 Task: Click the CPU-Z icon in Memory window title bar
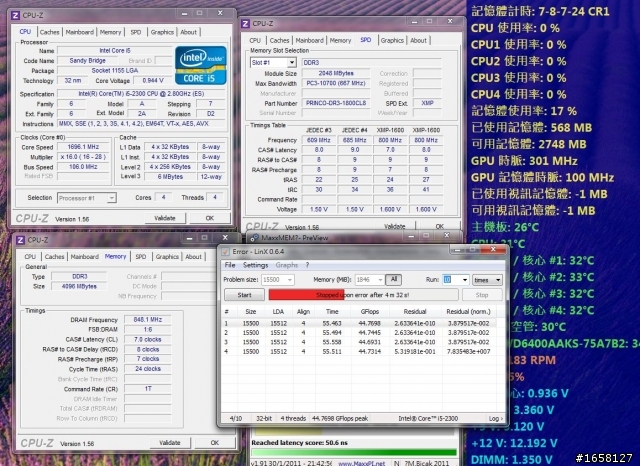point(20,240)
